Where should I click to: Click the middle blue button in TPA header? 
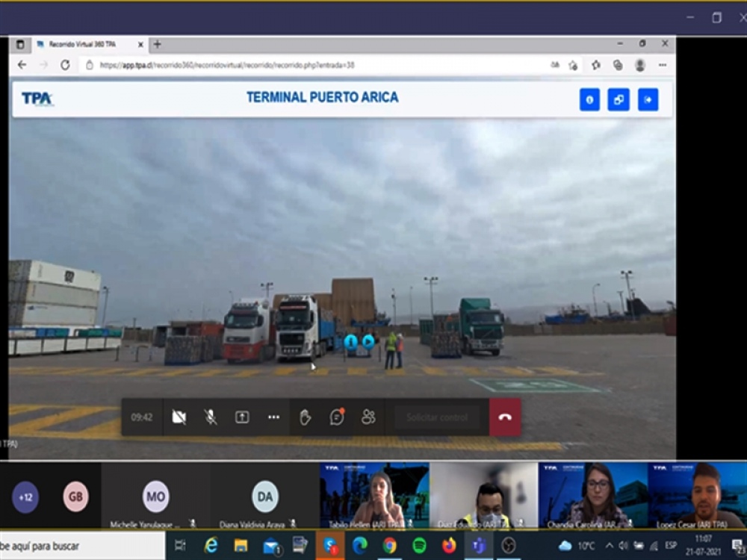pyautogui.click(x=619, y=99)
